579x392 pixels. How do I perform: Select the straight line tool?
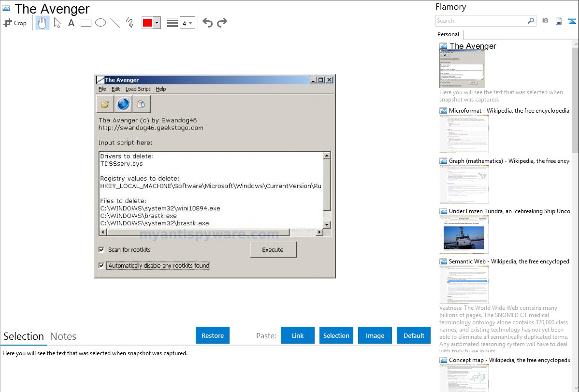click(x=115, y=23)
